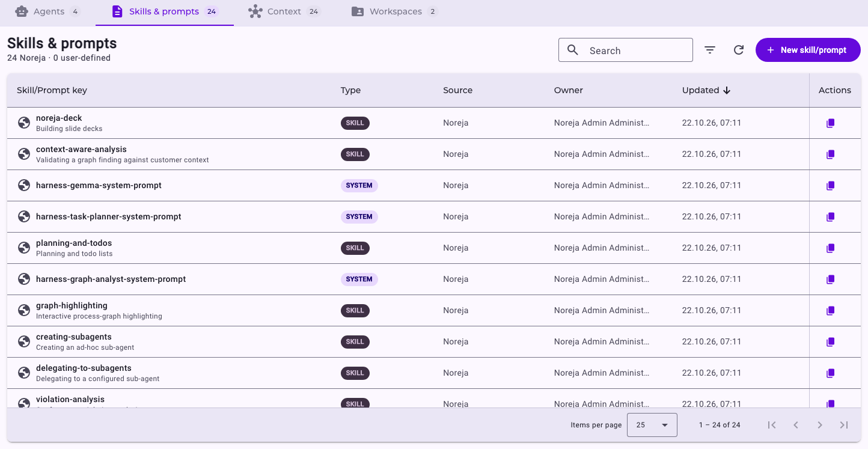Duplicate the graph-highlighting skill
The image size is (868, 449).
(x=830, y=311)
